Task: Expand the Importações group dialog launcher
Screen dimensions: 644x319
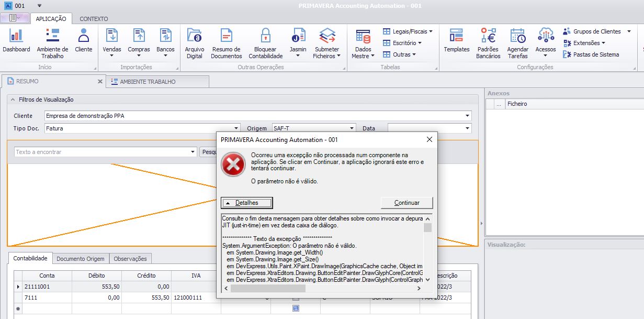Action: coord(177,68)
